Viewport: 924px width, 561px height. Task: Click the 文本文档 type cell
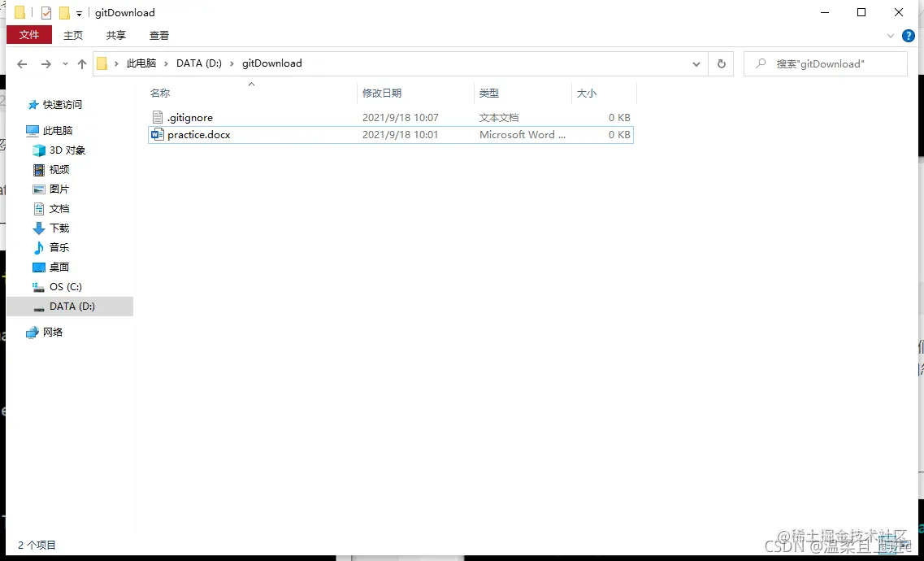click(x=499, y=118)
